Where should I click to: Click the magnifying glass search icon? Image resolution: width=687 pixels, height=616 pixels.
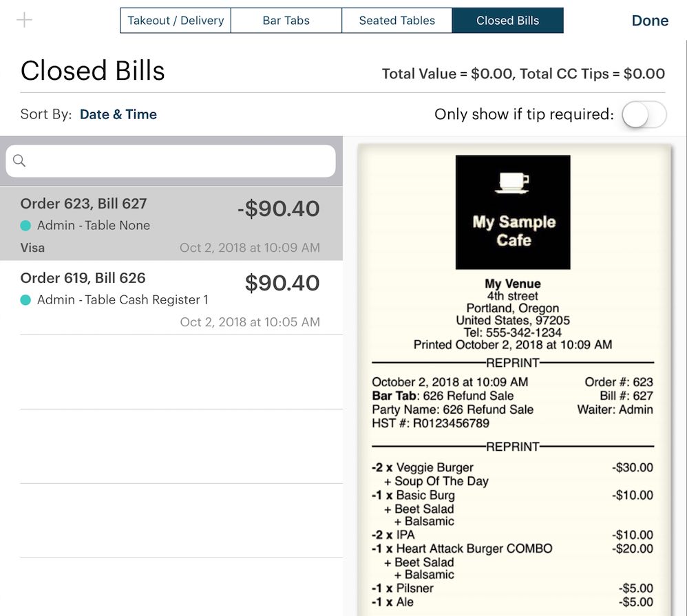[19, 160]
